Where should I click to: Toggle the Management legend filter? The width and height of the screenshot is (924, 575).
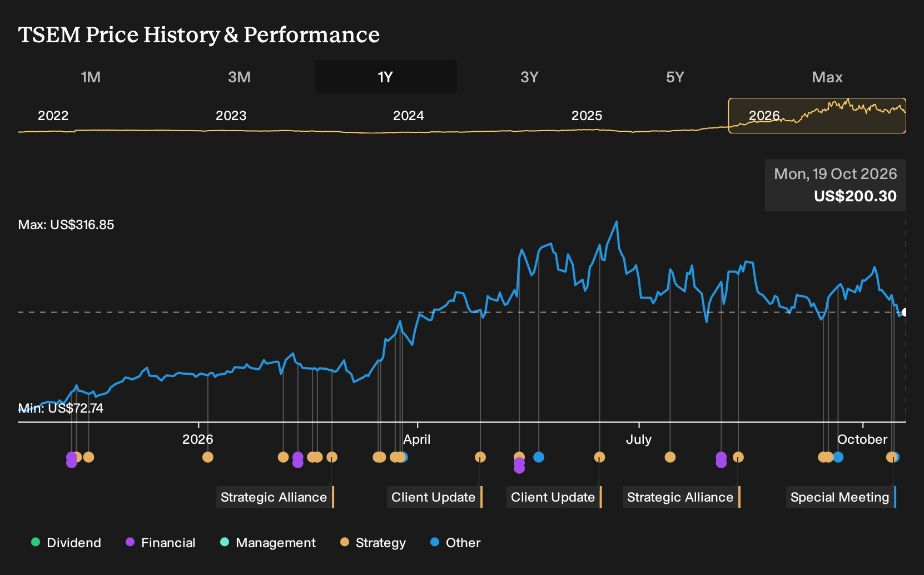point(268,542)
